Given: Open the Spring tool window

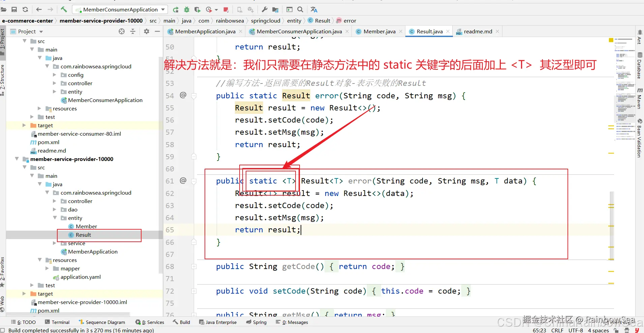Looking at the screenshot, I should tap(256, 322).
